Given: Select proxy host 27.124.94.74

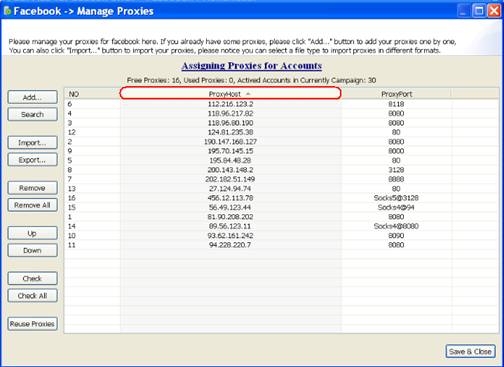Looking at the screenshot, I should (x=230, y=188).
